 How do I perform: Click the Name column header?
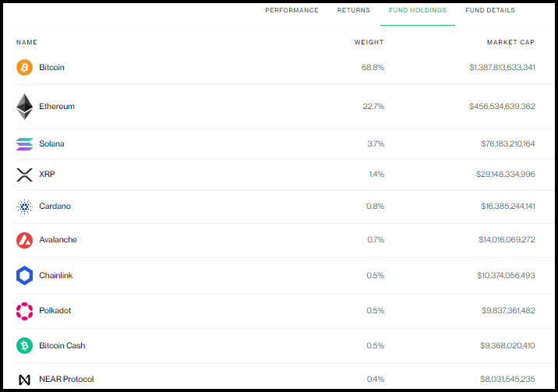[26, 42]
